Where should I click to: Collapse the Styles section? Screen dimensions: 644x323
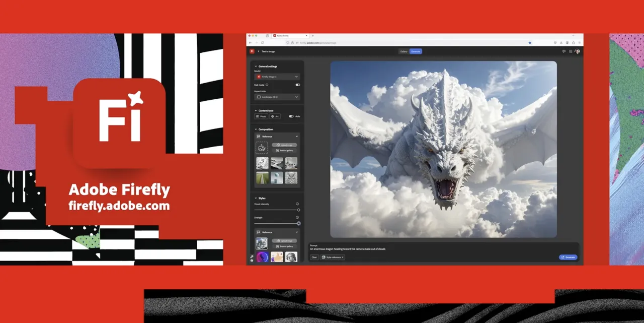click(256, 198)
